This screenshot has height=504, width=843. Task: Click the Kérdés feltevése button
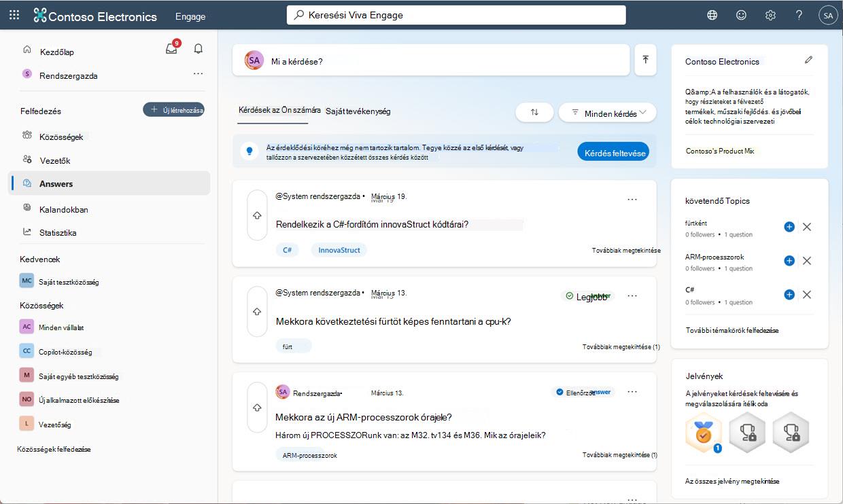point(613,152)
